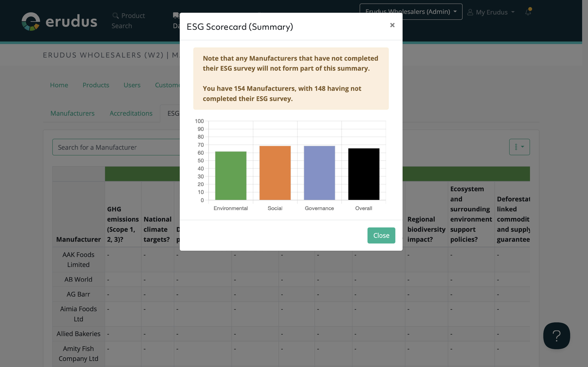Open the Products navigation link

96,85
